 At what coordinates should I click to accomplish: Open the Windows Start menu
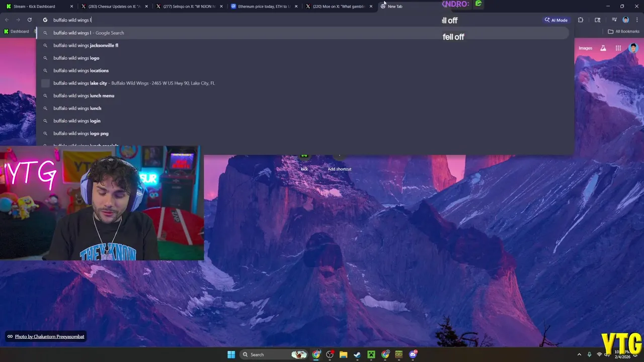tap(231, 354)
